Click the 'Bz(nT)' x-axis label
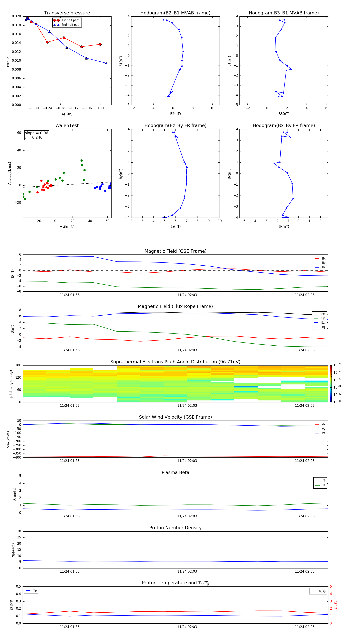The width and height of the screenshot is (351, 644). (x=175, y=227)
